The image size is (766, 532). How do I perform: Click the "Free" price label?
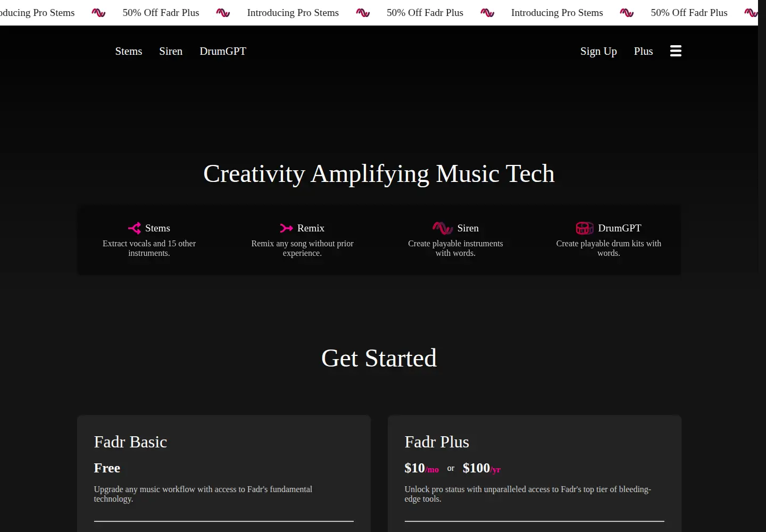click(107, 468)
